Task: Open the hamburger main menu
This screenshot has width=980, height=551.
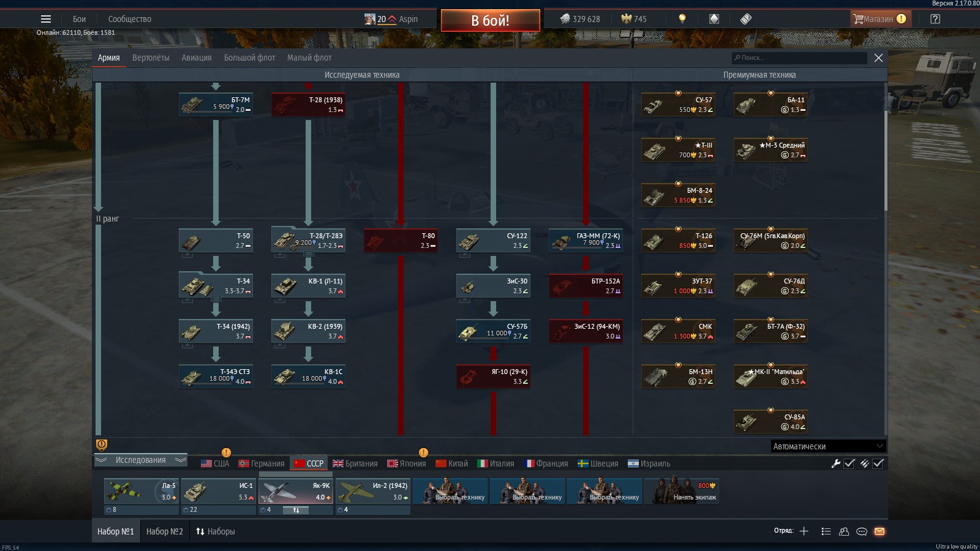Action: [46, 19]
